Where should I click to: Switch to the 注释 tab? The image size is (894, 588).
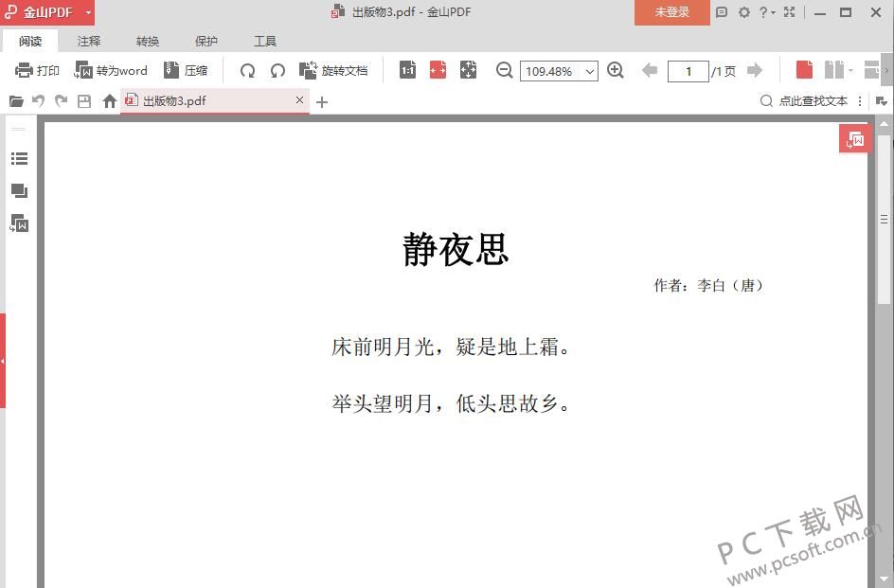pos(89,41)
